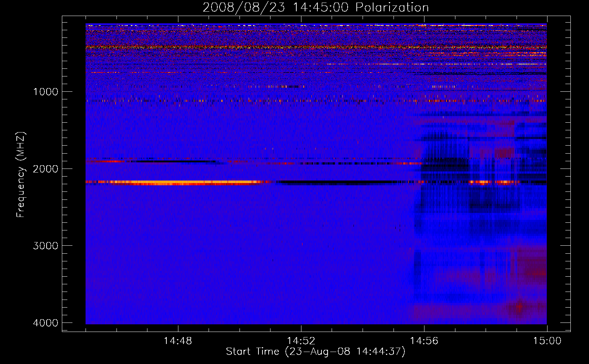Click the 3000 frequency tick label
The height and width of the screenshot is (364, 589).
[46, 246]
